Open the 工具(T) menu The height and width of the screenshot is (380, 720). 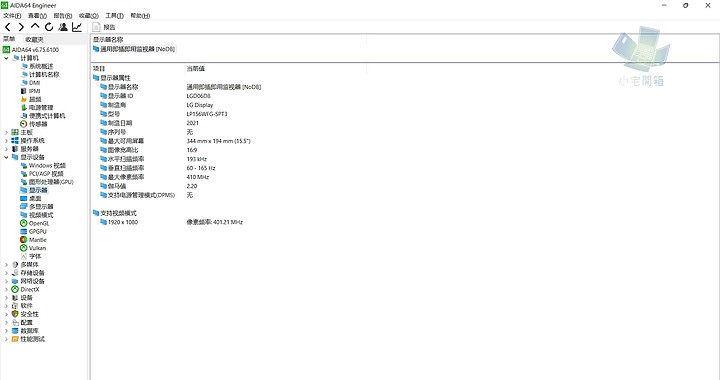pyautogui.click(x=114, y=16)
